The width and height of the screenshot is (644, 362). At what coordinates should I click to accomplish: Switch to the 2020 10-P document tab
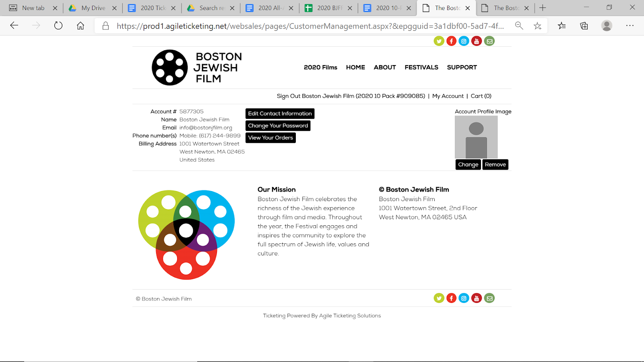[x=388, y=8]
